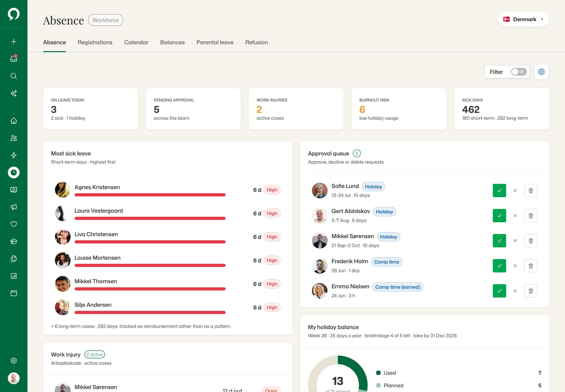Decline Mikkel Sørensen's holiday request
565x392 pixels.
tap(515, 241)
